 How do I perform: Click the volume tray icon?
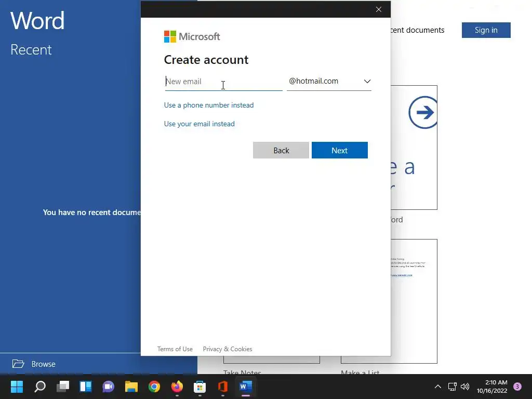point(465,387)
